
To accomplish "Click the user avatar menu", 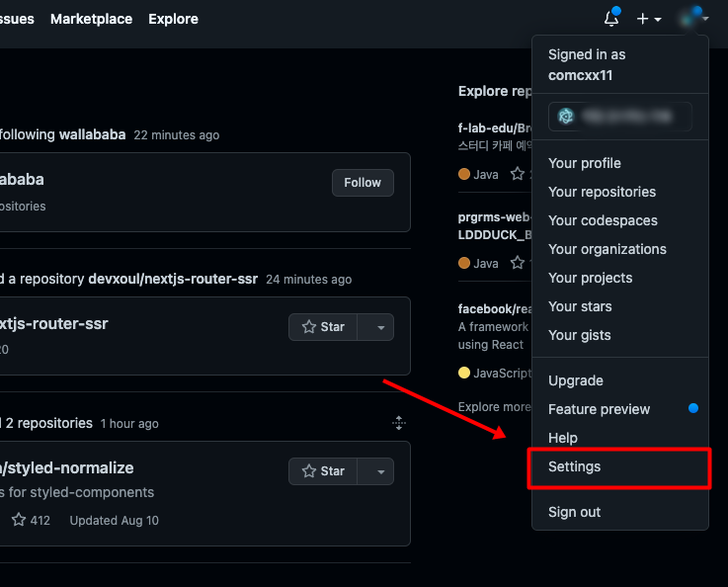I will coord(693,19).
